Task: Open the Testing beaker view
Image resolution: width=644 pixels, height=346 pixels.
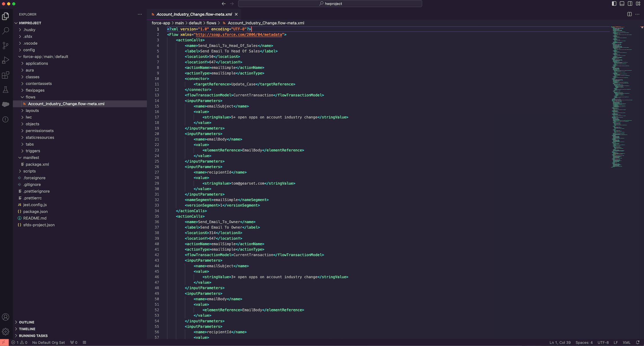Action: coord(5,90)
